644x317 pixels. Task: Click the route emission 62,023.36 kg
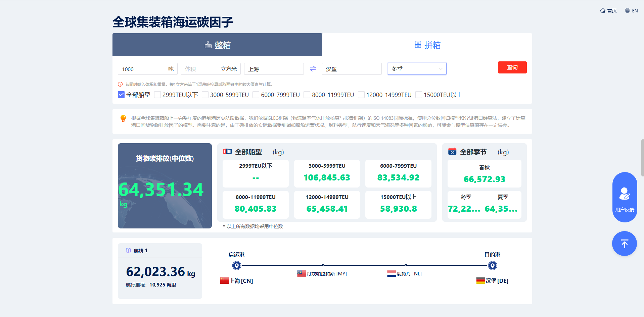click(160, 271)
